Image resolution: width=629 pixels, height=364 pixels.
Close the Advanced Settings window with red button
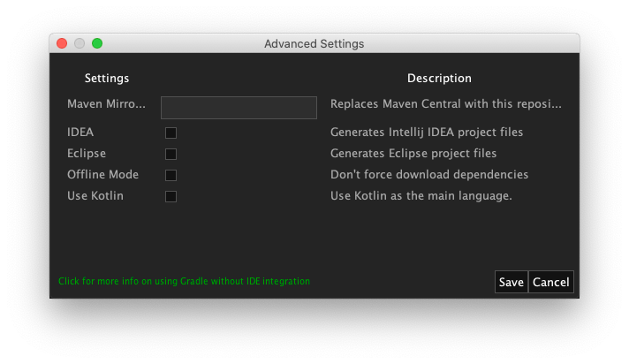pos(62,43)
